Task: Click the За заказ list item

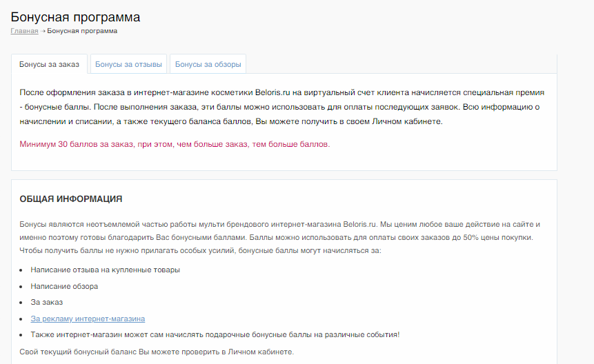Action: coord(46,303)
